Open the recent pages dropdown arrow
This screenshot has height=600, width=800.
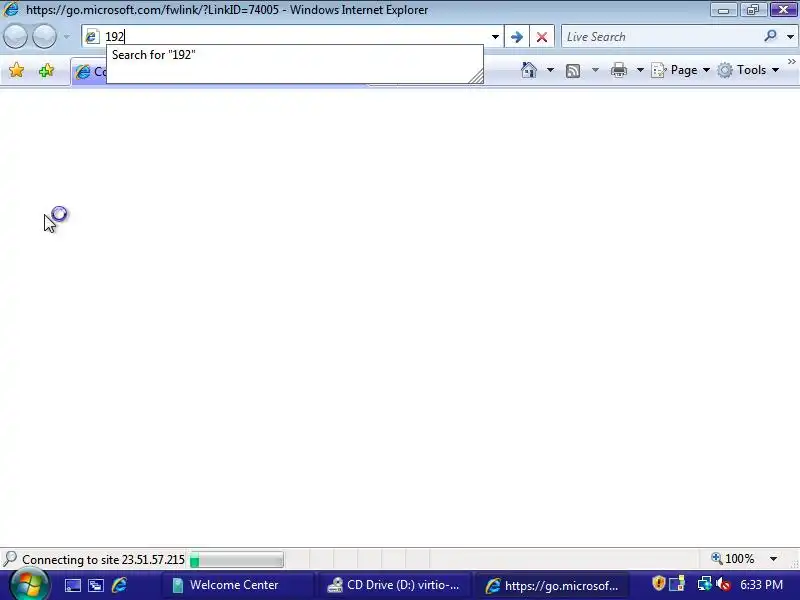(66, 37)
